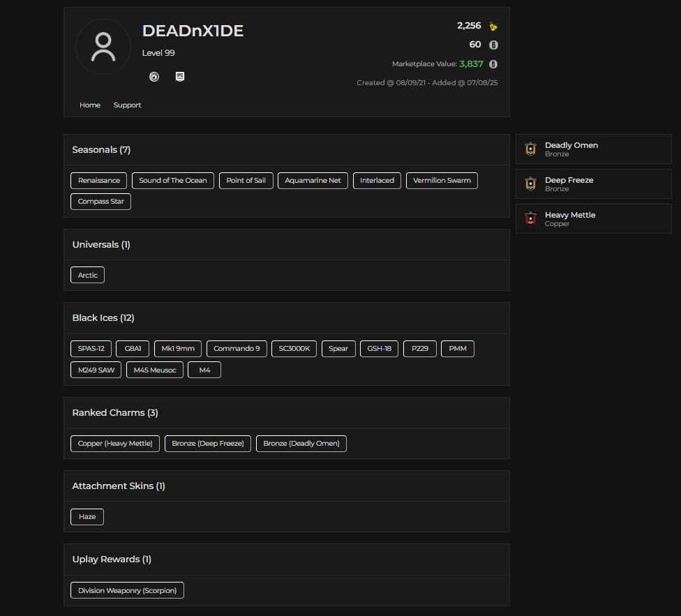The width and height of the screenshot is (681, 616).
Task: Expand the Uplay Rewards (1) section
Action: point(111,559)
